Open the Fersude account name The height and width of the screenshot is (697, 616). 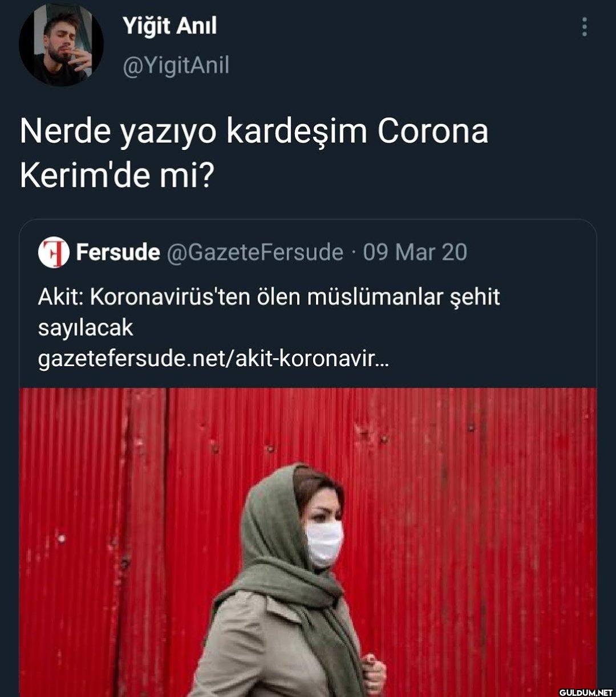pos(118,252)
